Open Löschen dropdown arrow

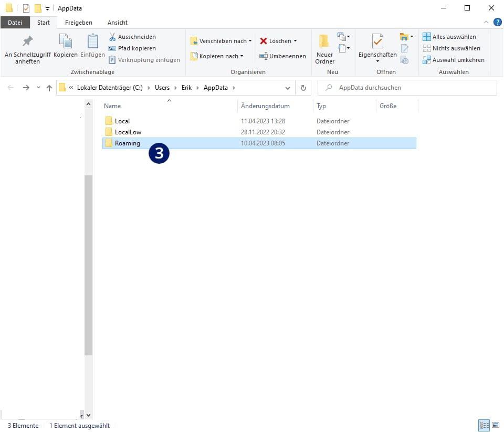295,41
